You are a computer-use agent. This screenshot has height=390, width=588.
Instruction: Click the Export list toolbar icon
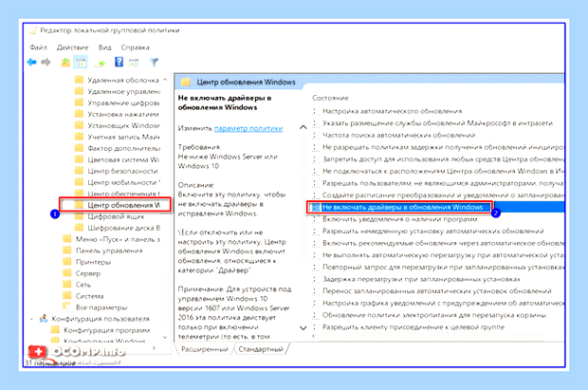click(101, 63)
